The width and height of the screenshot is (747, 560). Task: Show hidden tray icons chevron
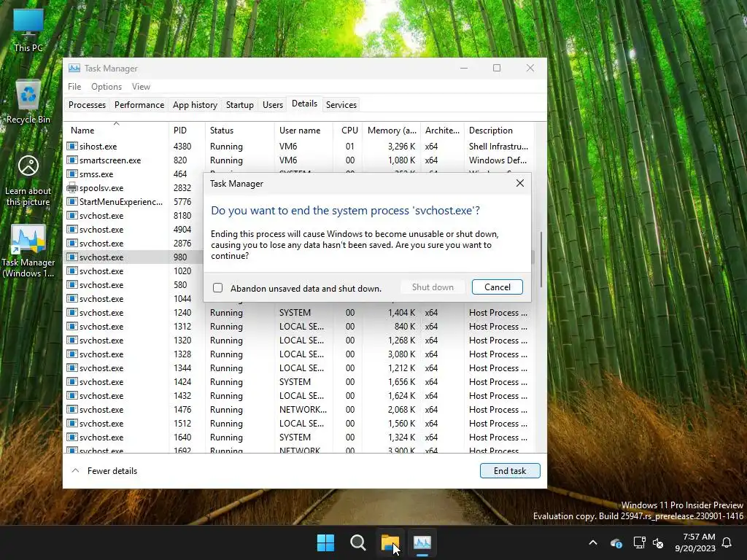pos(592,542)
